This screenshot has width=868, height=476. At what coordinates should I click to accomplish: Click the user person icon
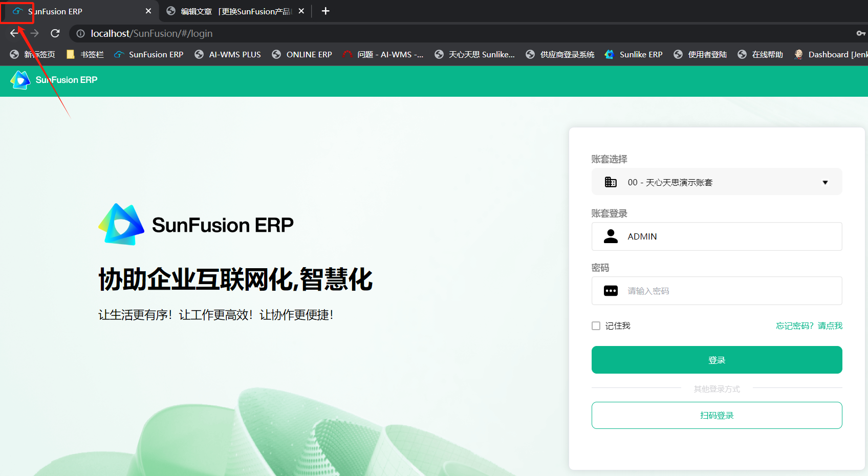pyautogui.click(x=611, y=236)
